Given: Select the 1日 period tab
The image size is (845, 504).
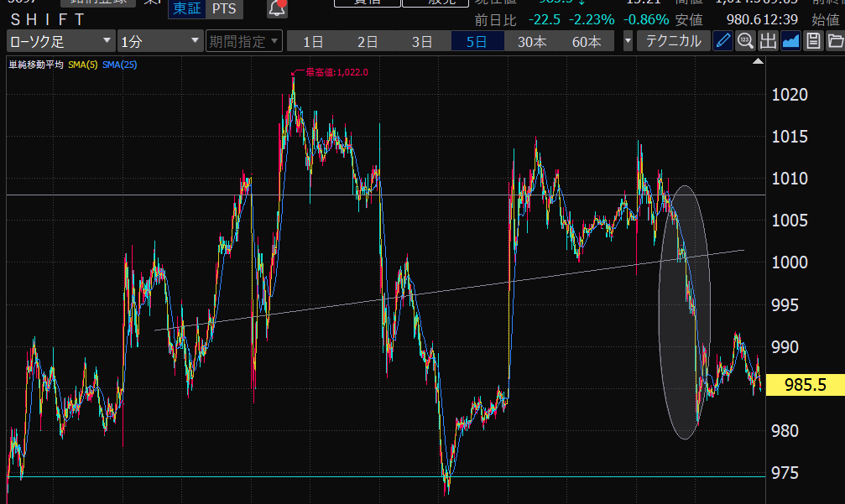Looking at the screenshot, I should [313, 41].
